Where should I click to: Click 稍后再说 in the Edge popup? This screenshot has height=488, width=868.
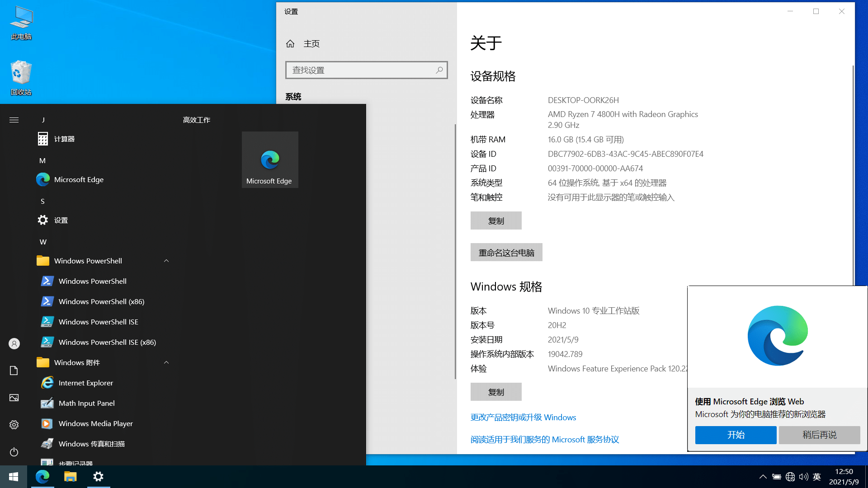(x=819, y=435)
